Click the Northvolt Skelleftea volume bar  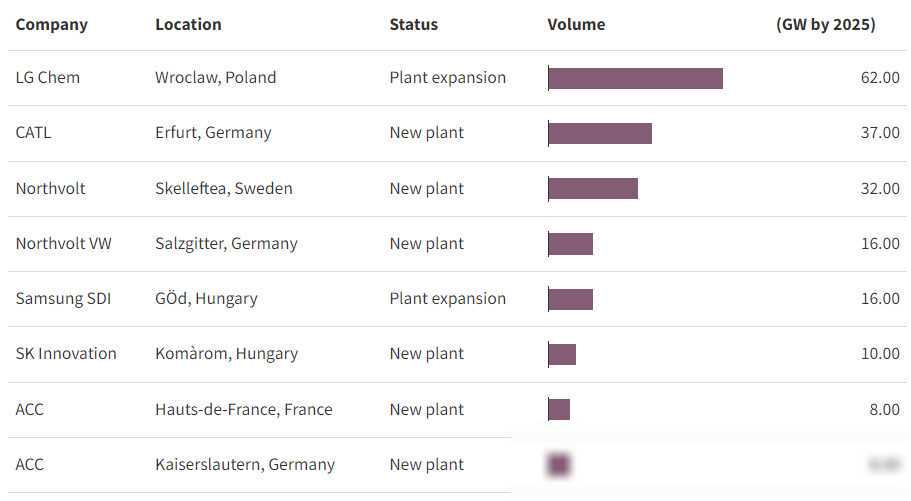593,188
